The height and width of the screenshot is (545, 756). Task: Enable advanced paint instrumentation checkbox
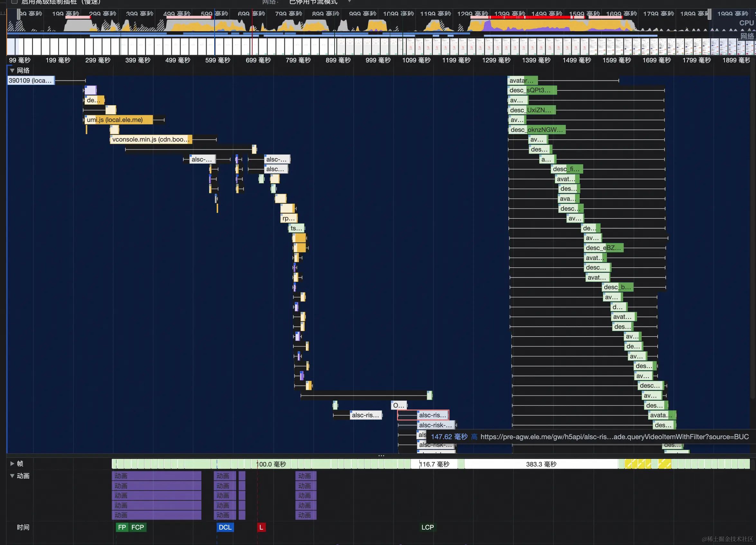[x=14, y=2]
